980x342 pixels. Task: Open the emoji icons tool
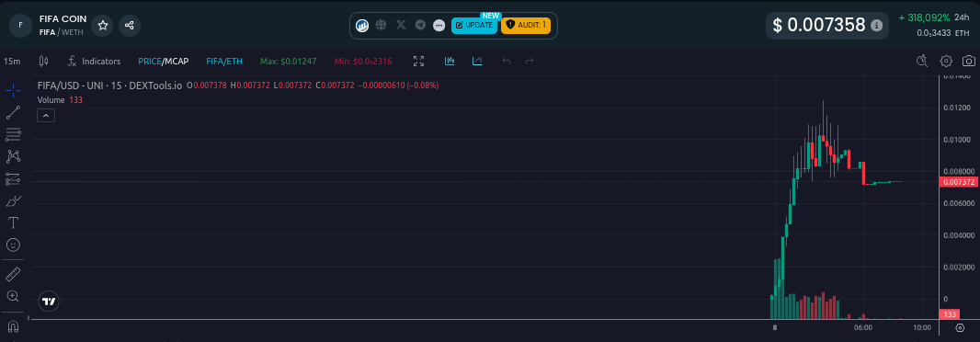pos(13,245)
